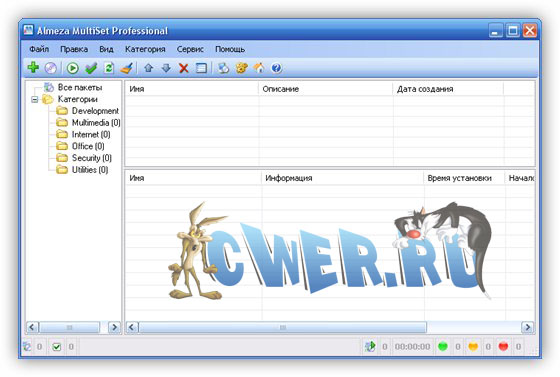
Task: Click the green plus add package icon
Action: pos(33,67)
